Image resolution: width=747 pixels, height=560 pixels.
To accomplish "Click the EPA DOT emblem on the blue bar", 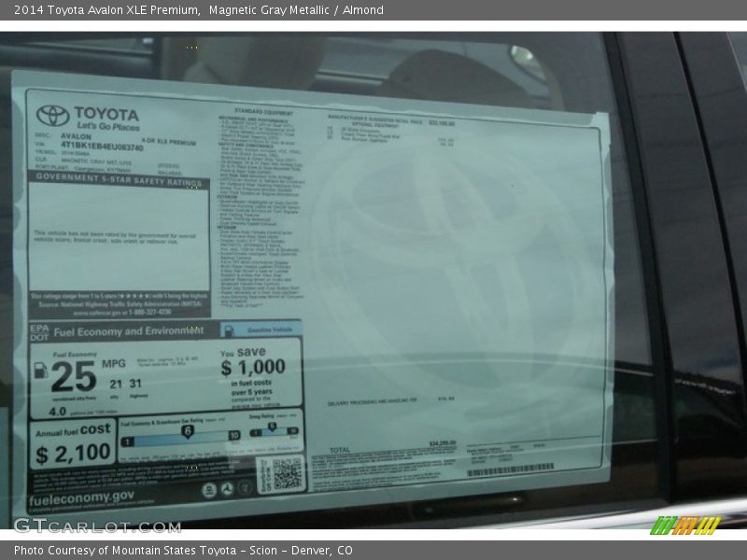I will tap(38, 333).
